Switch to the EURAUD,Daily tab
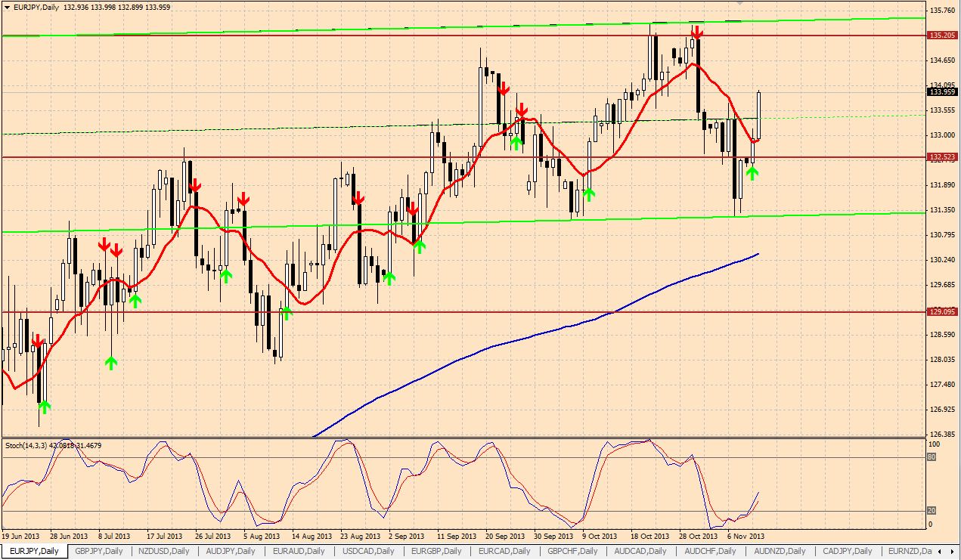Screen dimensions: 961x560 tap(298, 551)
